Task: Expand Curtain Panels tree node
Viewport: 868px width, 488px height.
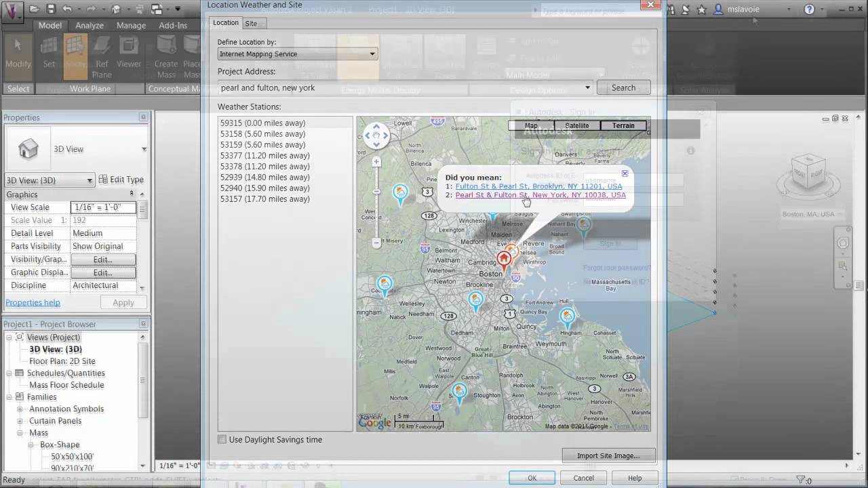Action: (20, 421)
